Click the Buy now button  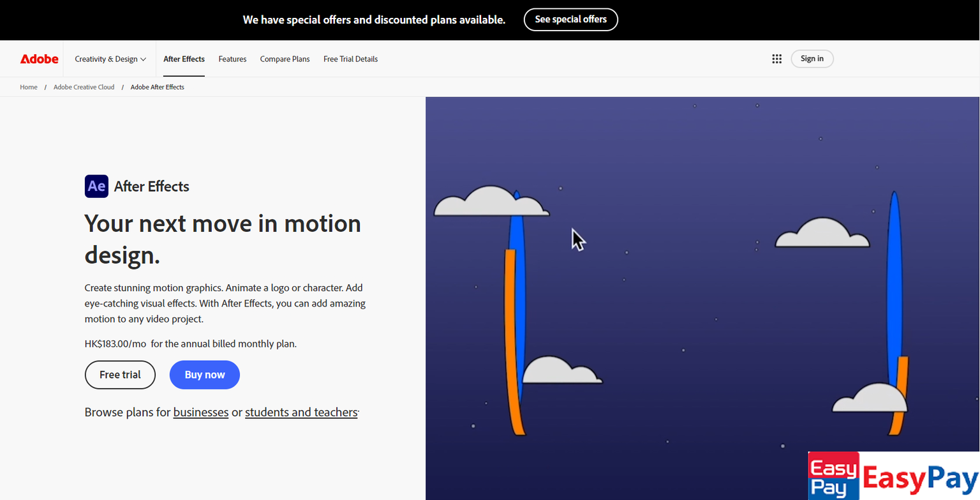[205, 375]
